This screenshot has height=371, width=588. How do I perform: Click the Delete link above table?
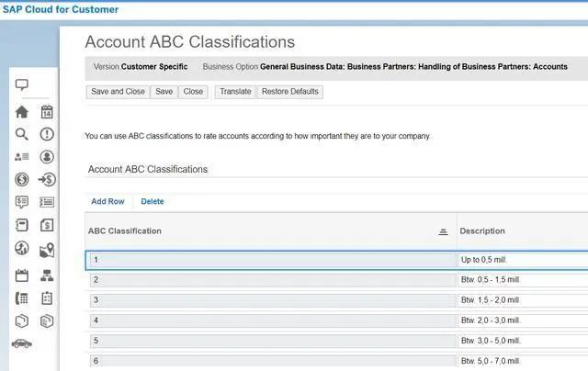coord(153,201)
